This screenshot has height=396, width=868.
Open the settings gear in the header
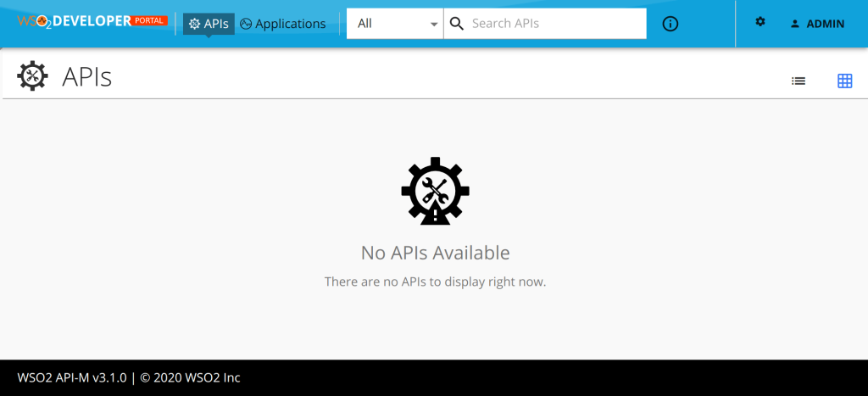point(760,22)
